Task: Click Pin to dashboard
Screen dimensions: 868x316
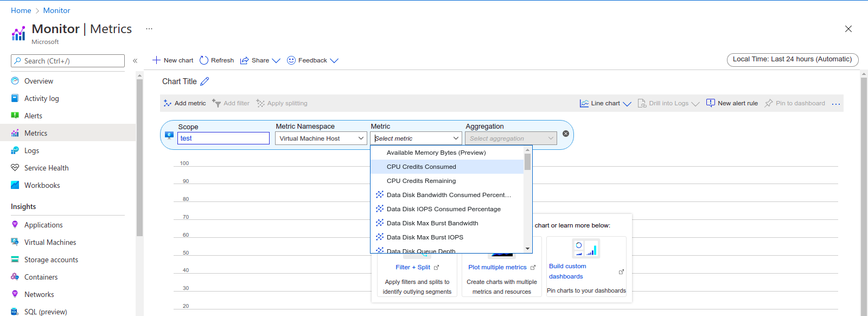Action: click(x=795, y=103)
